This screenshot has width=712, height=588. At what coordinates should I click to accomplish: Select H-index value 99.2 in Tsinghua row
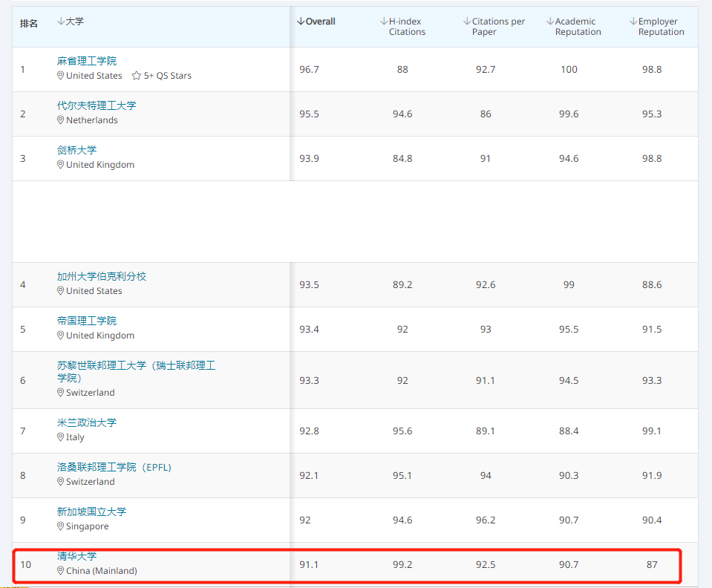tap(402, 564)
